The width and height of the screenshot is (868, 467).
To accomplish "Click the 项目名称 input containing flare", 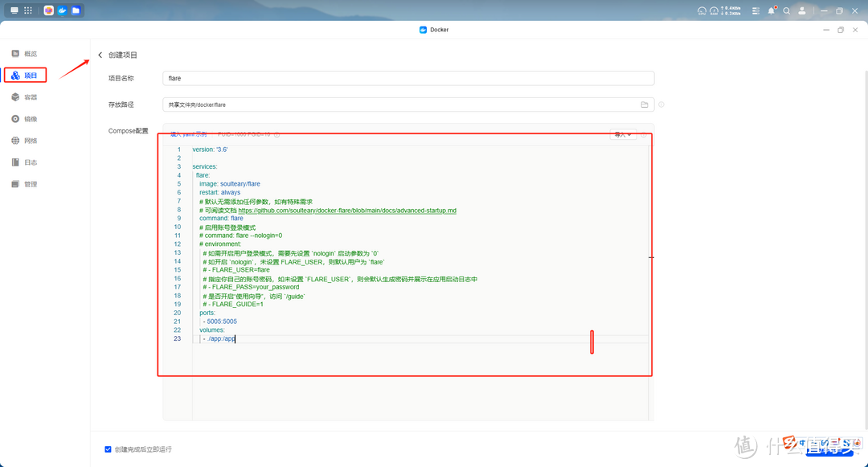I will click(x=408, y=79).
